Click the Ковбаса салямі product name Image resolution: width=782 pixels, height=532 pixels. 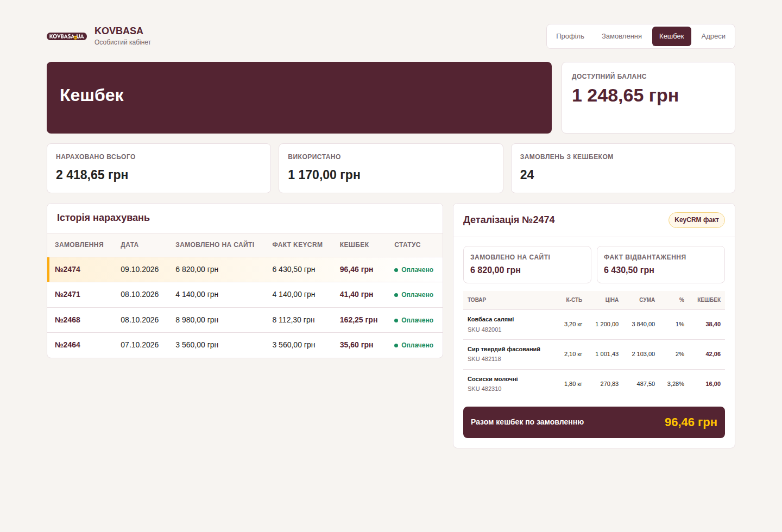[x=490, y=320]
